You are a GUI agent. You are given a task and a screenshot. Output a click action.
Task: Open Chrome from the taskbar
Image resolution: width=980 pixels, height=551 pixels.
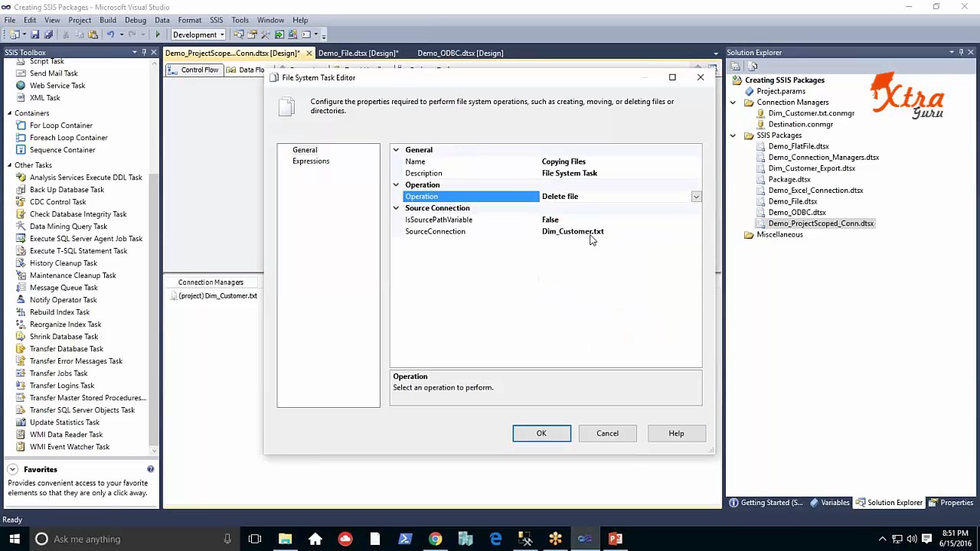(435, 539)
